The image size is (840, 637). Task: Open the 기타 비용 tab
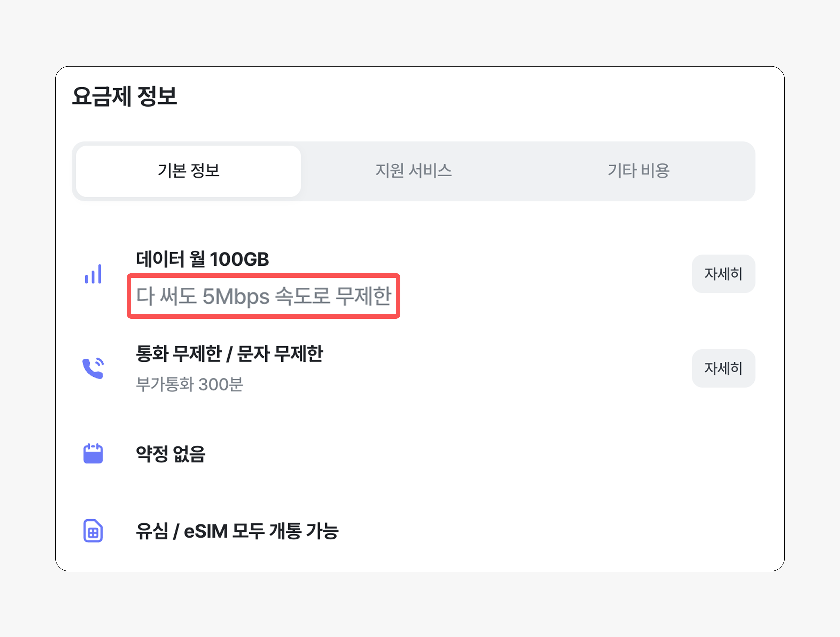pos(639,171)
